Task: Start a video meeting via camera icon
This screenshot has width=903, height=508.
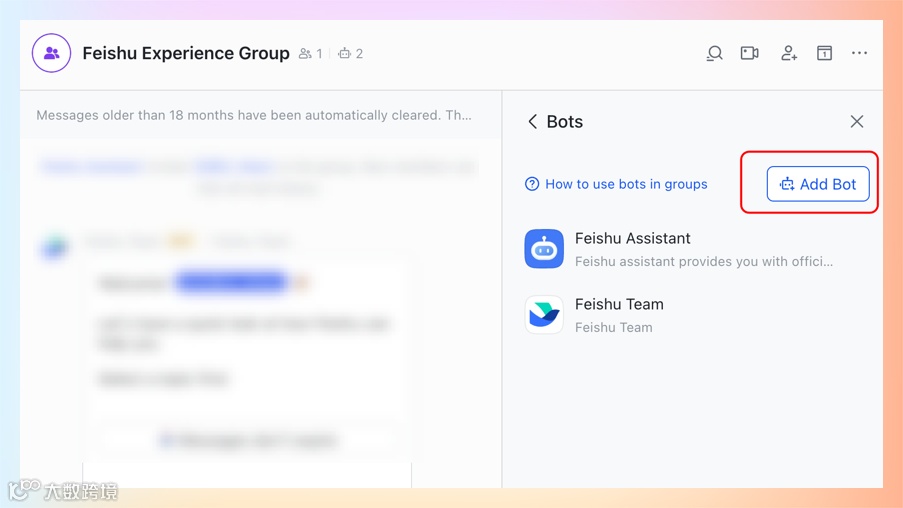Action: (749, 53)
